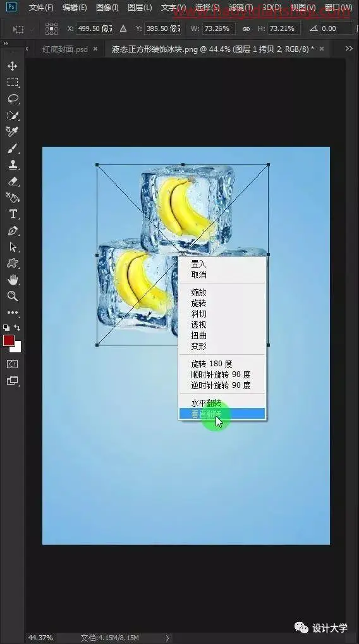Open the 视图(V) menu
Viewport: 359px width, 644px height.
(303, 8)
